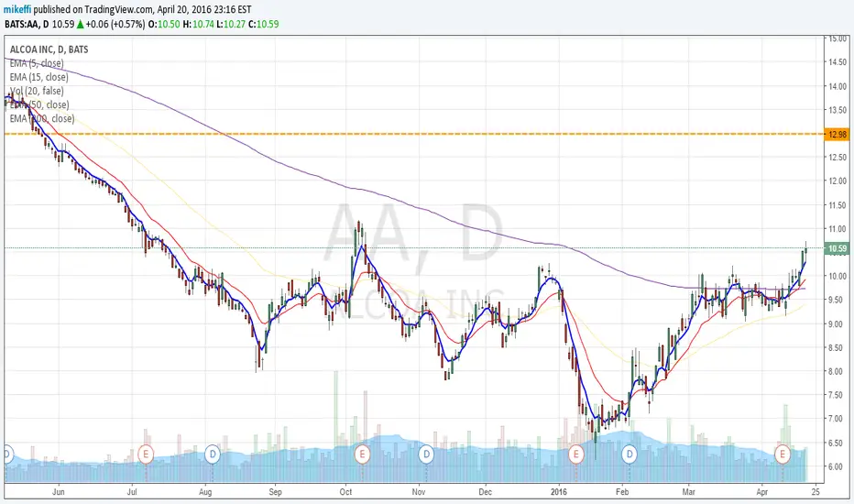Click the Feb label on time axis
This screenshot has height=504, width=854.
[622, 492]
